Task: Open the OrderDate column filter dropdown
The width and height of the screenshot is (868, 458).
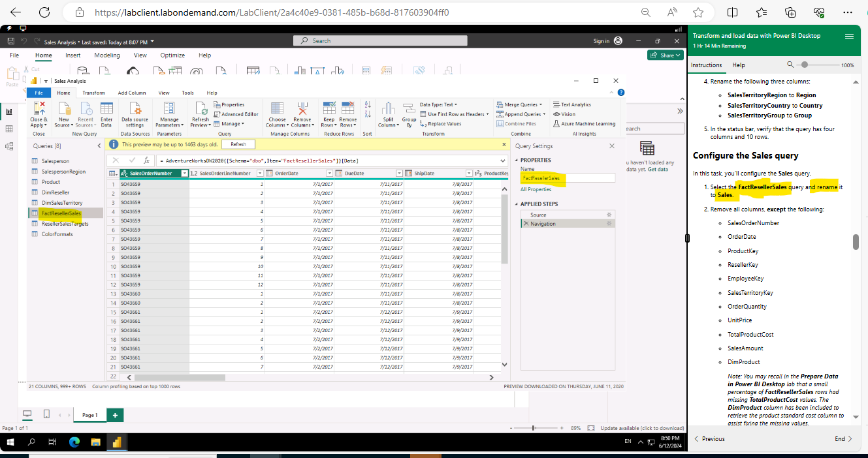Action: (329, 173)
